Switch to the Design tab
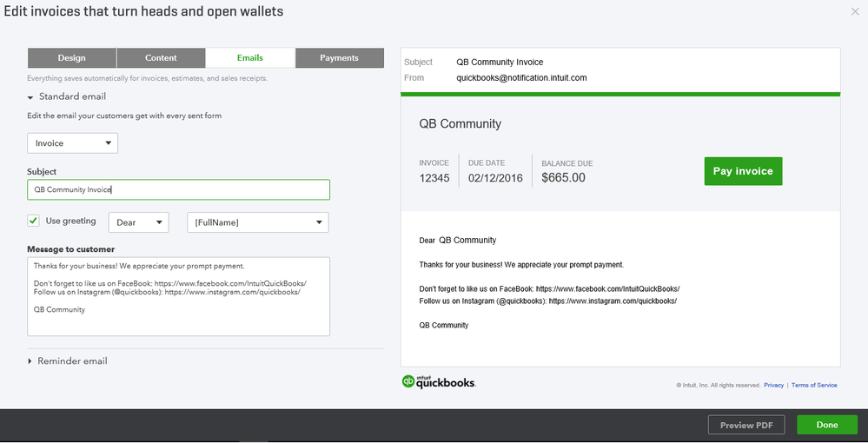The height and width of the screenshot is (443, 868). point(72,58)
